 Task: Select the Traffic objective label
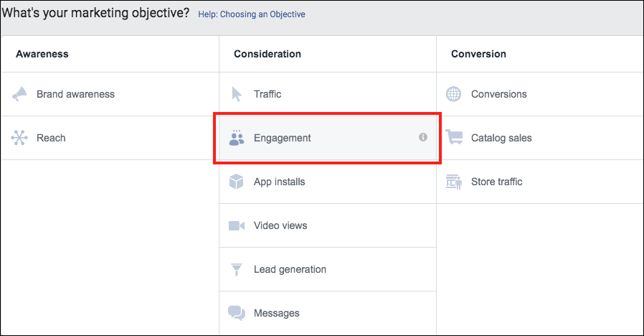[267, 94]
